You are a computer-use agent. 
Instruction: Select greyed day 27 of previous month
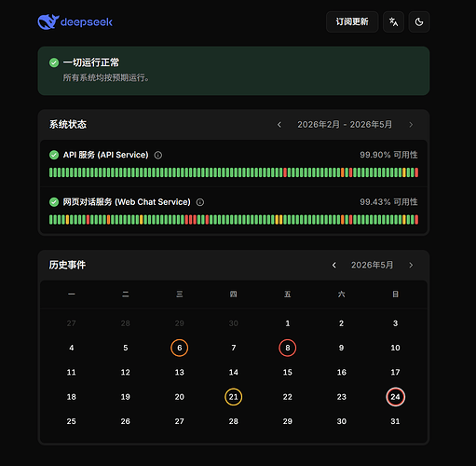pyautogui.click(x=72, y=323)
